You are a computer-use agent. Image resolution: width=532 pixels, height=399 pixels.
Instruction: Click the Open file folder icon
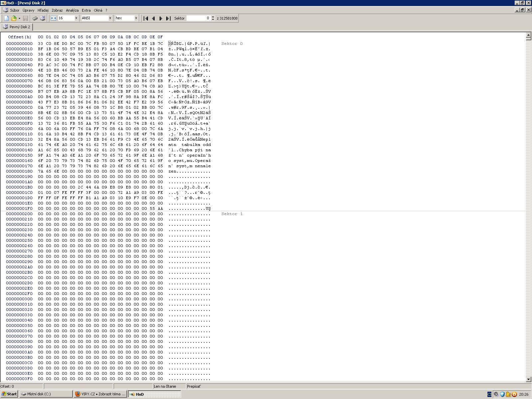pyautogui.click(x=14, y=18)
